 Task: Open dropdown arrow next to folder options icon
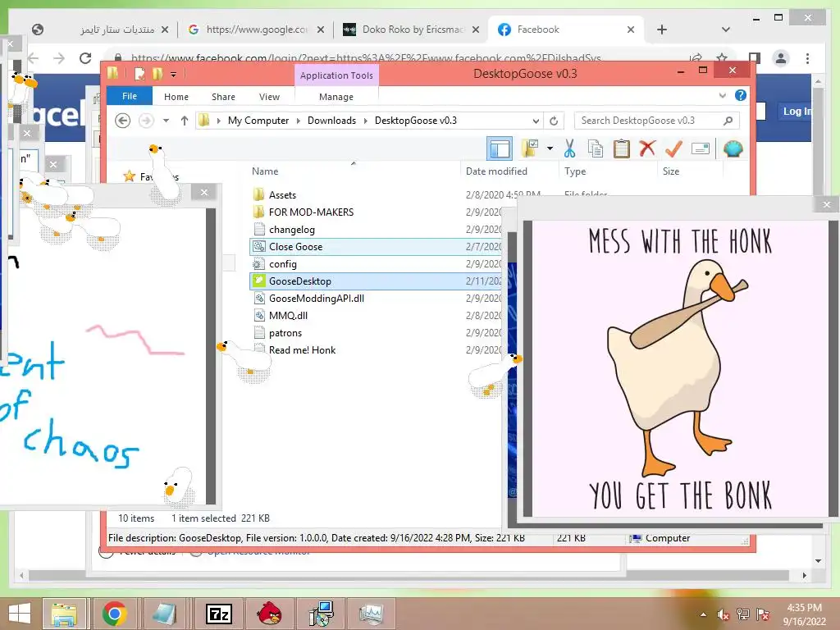coord(550,148)
